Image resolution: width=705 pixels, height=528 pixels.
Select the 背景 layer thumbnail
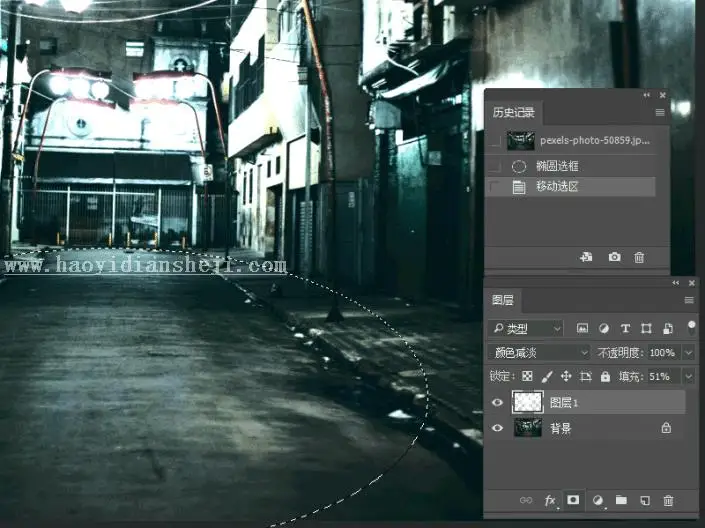click(528, 428)
